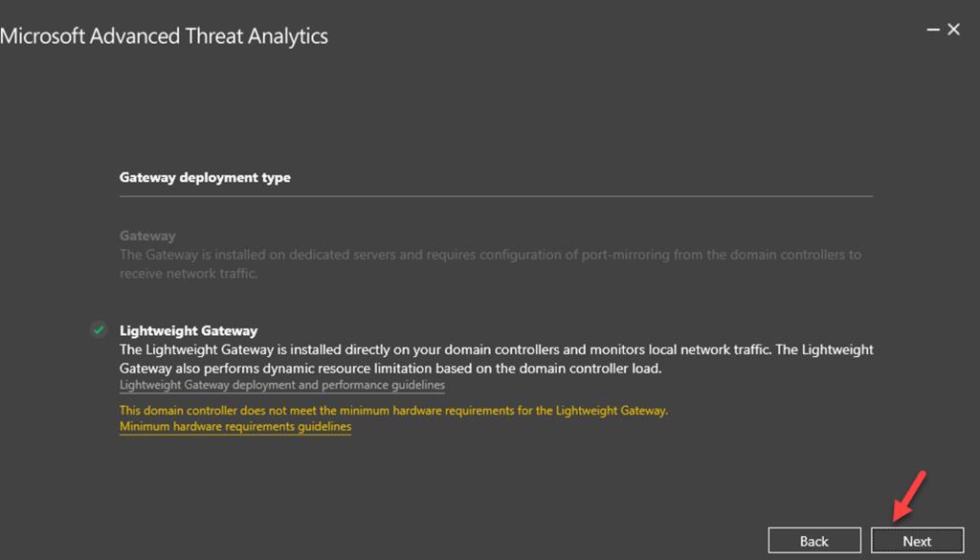Open Minimum hardware requirements guidelines
This screenshot has width=980, height=560.
point(234,427)
